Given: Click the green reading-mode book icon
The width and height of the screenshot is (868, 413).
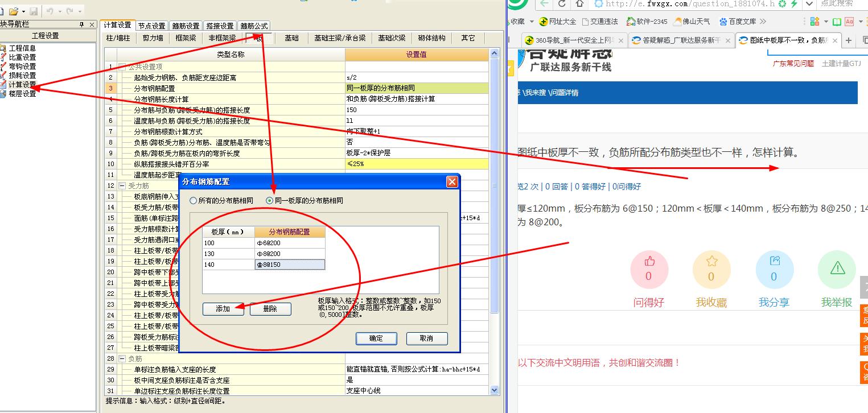Looking at the screenshot, I should pos(837,22).
